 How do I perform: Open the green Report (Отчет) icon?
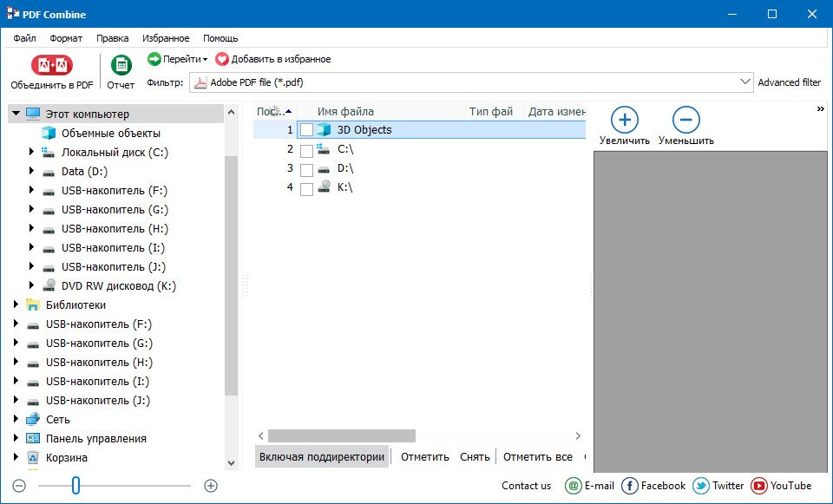121,65
